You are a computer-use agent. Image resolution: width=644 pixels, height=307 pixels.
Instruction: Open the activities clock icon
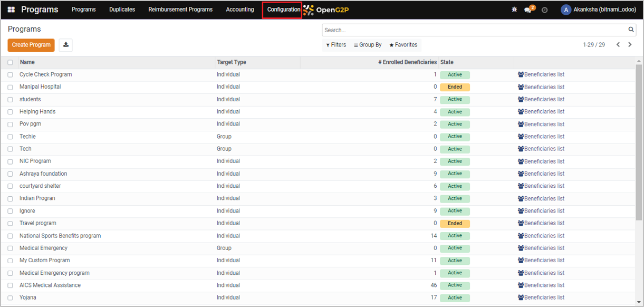545,9
